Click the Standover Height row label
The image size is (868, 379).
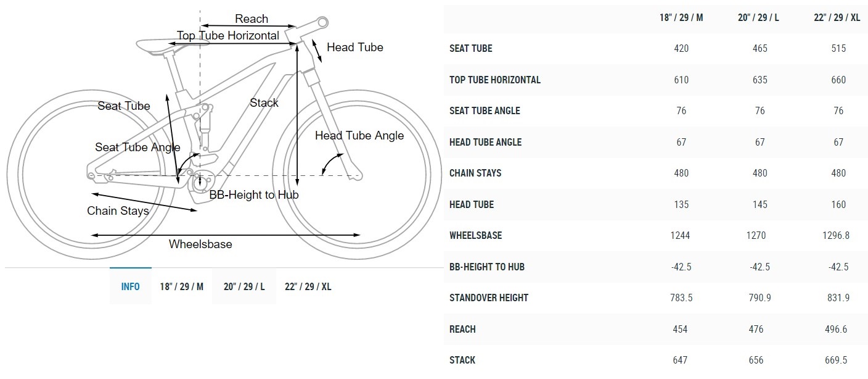(489, 298)
